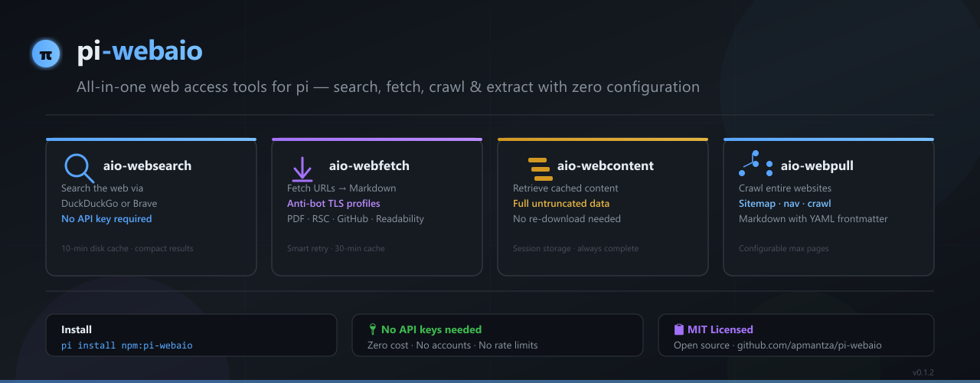980x383 pixels.
Task: Click the blue pi logo icon
Action: (x=46, y=54)
